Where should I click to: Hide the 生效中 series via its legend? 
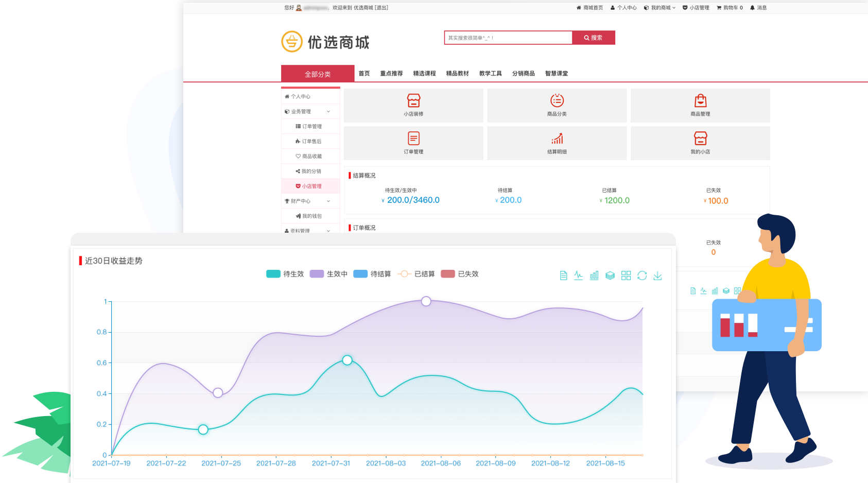[328, 273]
